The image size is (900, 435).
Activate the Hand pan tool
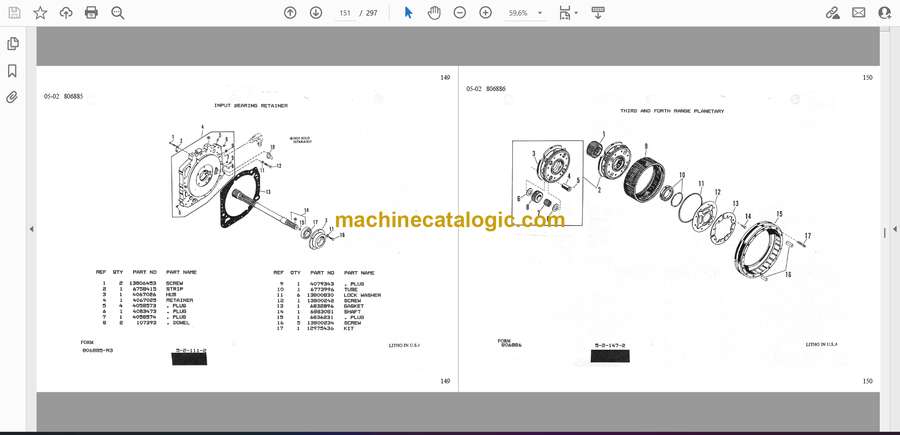point(434,13)
